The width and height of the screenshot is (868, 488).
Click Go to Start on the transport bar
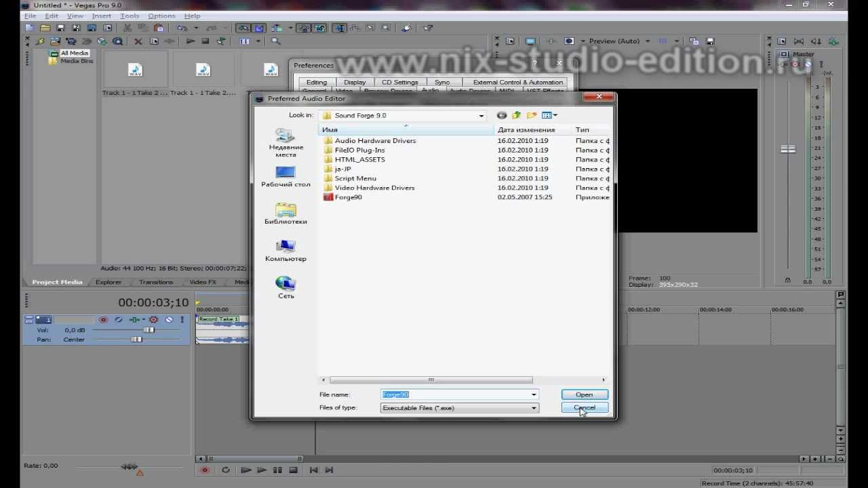click(313, 470)
